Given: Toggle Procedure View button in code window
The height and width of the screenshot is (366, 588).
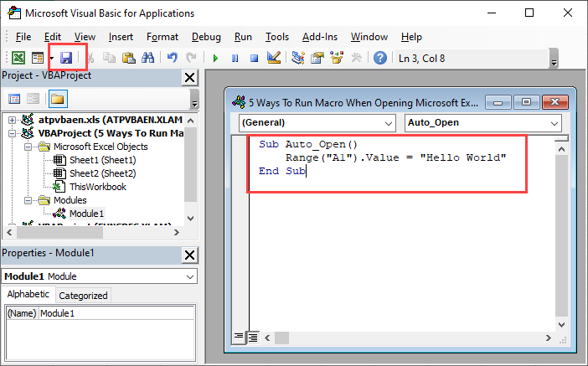Looking at the screenshot, I should pos(239,338).
